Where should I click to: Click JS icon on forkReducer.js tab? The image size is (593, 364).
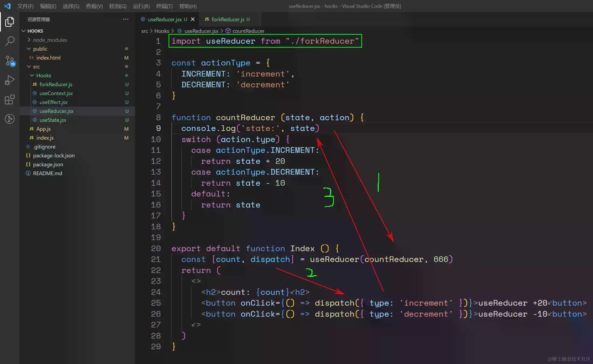(x=207, y=19)
